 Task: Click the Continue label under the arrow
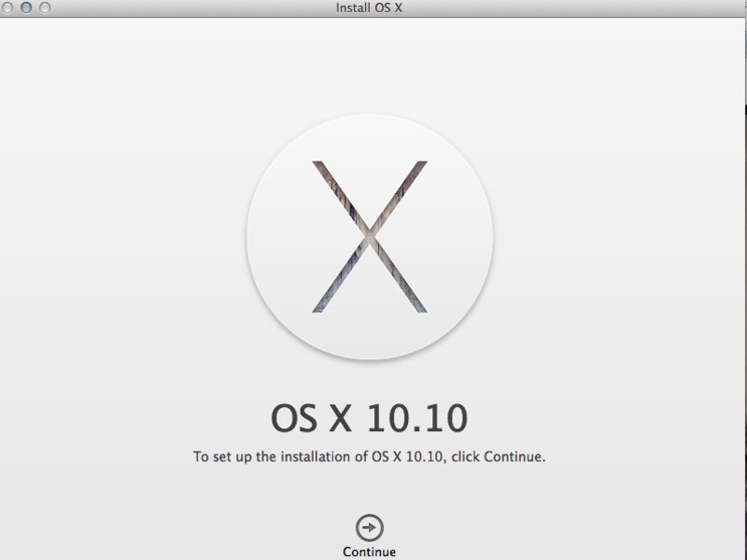pyautogui.click(x=369, y=552)
